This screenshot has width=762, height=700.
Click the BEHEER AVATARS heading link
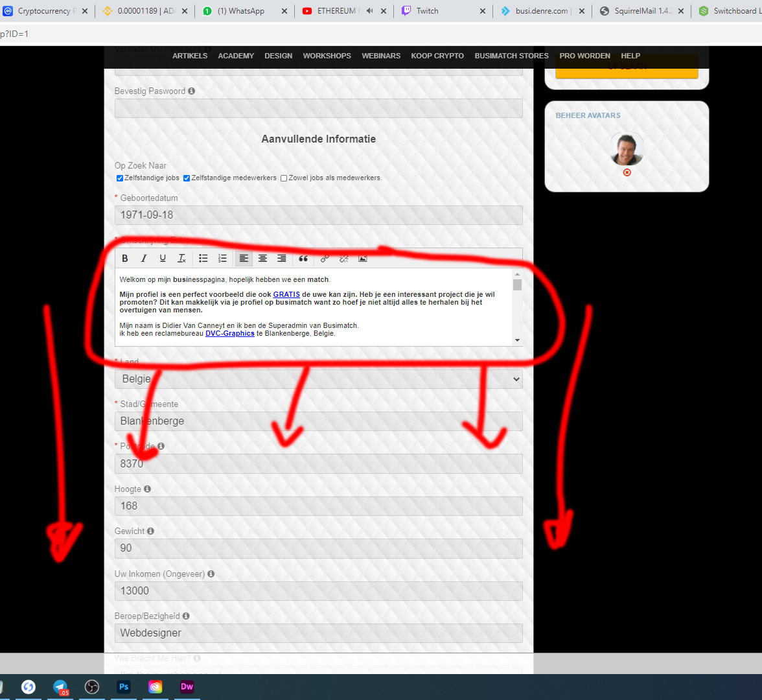tap(588, 115)
